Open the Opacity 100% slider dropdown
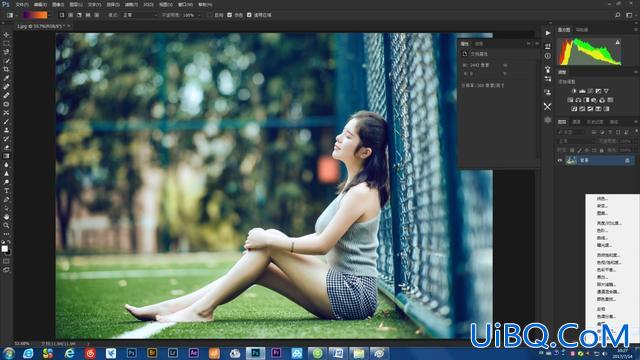Viewport: 640px width, 360px height. [199, 15]
